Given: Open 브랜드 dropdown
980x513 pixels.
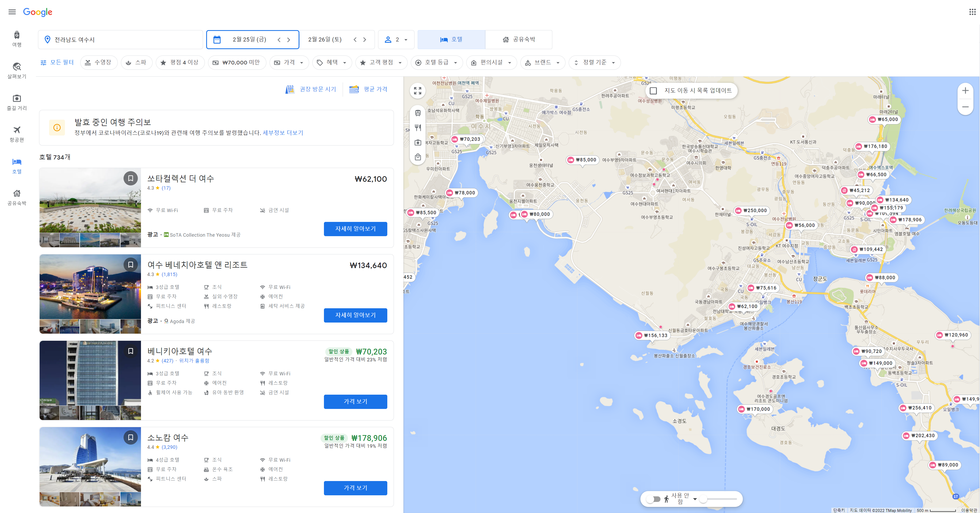Looking at the screenshot, I should click(x=543, y=62).
